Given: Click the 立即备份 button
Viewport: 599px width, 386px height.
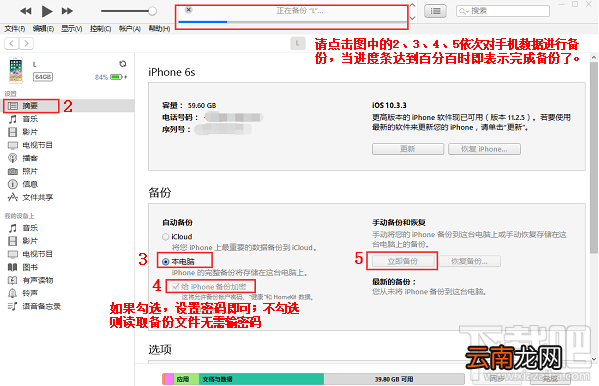Looking at the screenshot, I should [403, 261].
